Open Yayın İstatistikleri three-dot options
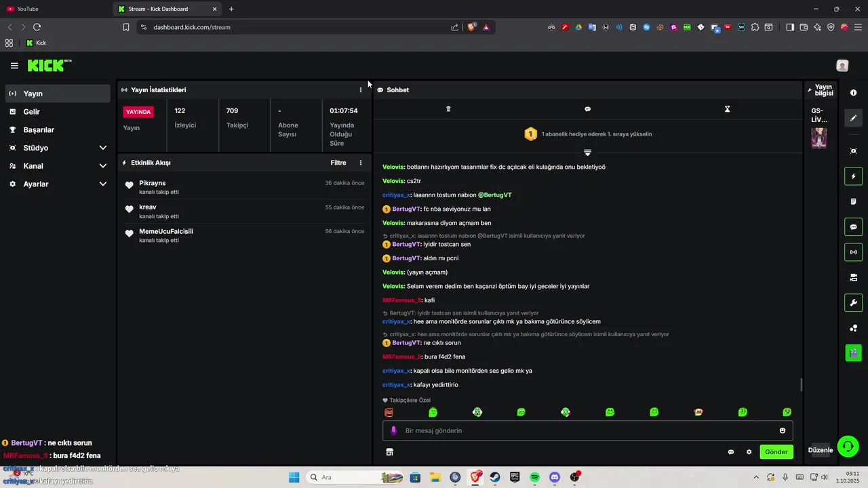Screen dimensions: 868x488 click(x=361, y=89)
